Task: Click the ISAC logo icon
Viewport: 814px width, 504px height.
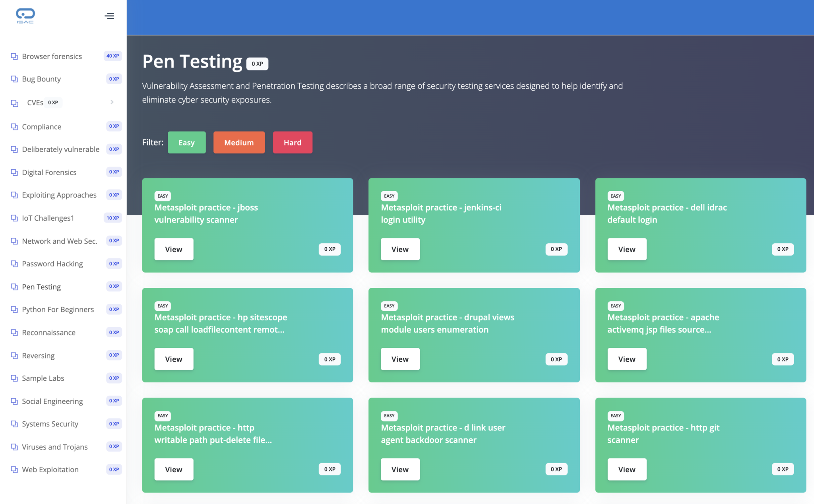Action: coord(25,16)
